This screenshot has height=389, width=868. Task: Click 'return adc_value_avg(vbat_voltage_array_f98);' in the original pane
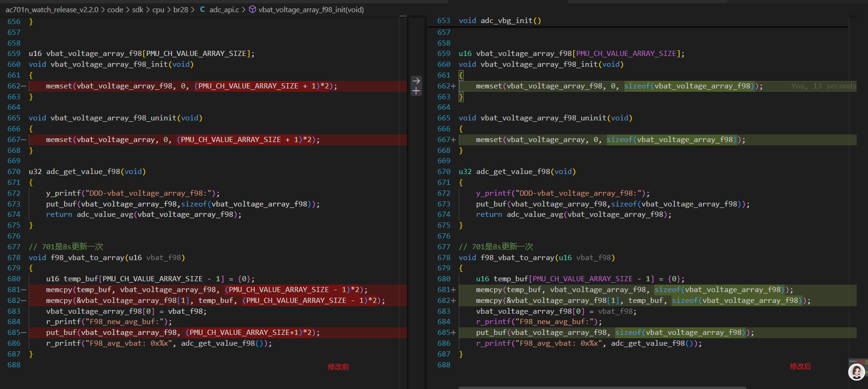[144, 214]
